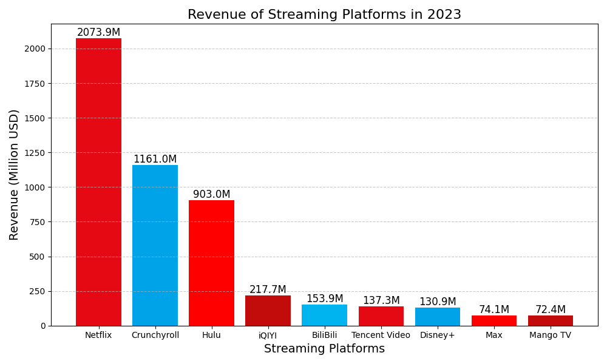Screen dimensions: 607x364
Task: Click the 153.9M value label
Action: point(325,298)
